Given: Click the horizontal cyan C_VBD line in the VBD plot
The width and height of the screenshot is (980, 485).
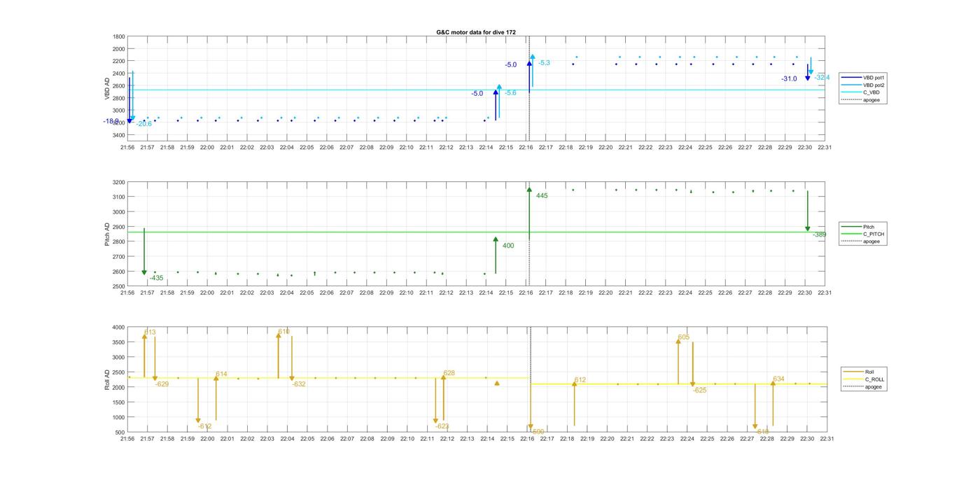Looking at the screenshot, I should pos(476,90).
